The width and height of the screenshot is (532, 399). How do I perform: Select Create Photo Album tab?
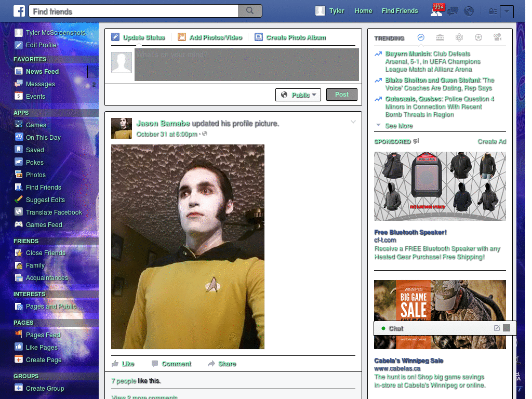tap(296, 37)
